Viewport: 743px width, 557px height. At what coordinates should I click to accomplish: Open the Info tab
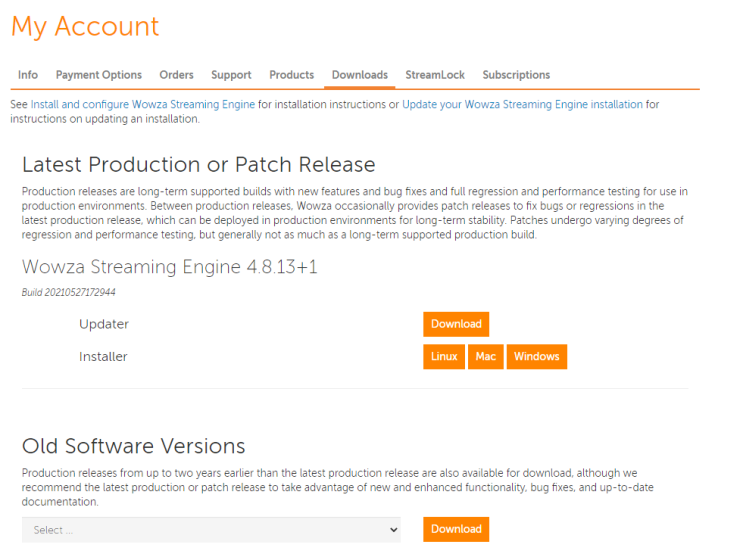pyautogui.click(x=28, y=75)
